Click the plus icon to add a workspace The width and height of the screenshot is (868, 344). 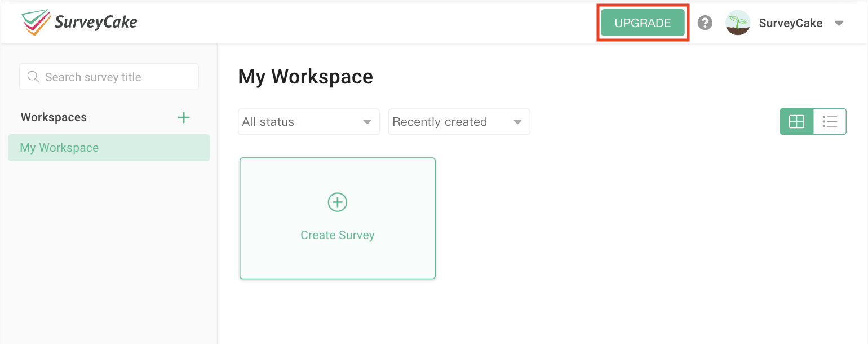point(184,117)
